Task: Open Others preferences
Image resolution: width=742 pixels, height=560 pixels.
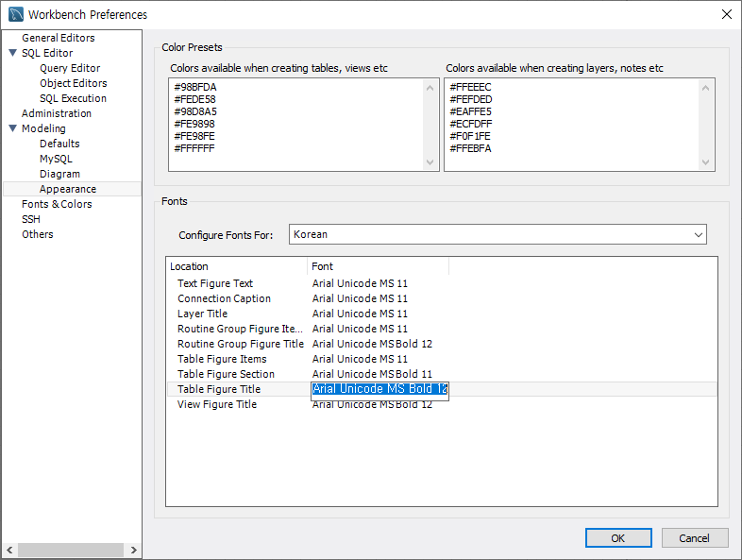Action: click(38, 235)
